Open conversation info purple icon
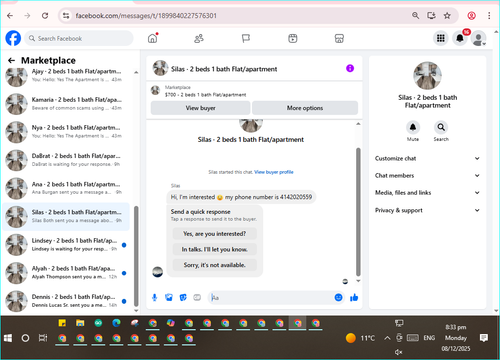The height and width of the screenshot is (360, 500). click(350, 68)
